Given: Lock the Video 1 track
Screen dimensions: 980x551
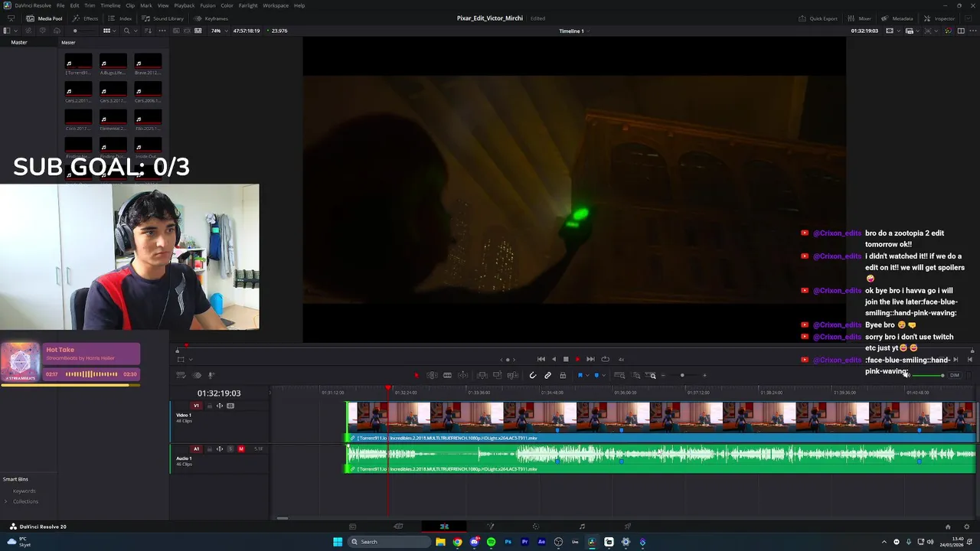Looking at the screenshot, I should [210, 406].
